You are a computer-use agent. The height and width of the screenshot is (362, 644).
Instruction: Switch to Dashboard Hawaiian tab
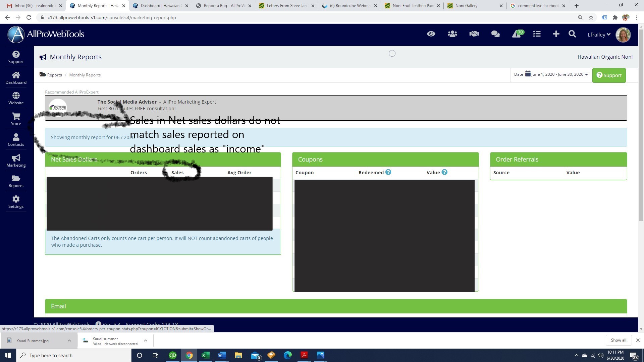tap(160, 6)
